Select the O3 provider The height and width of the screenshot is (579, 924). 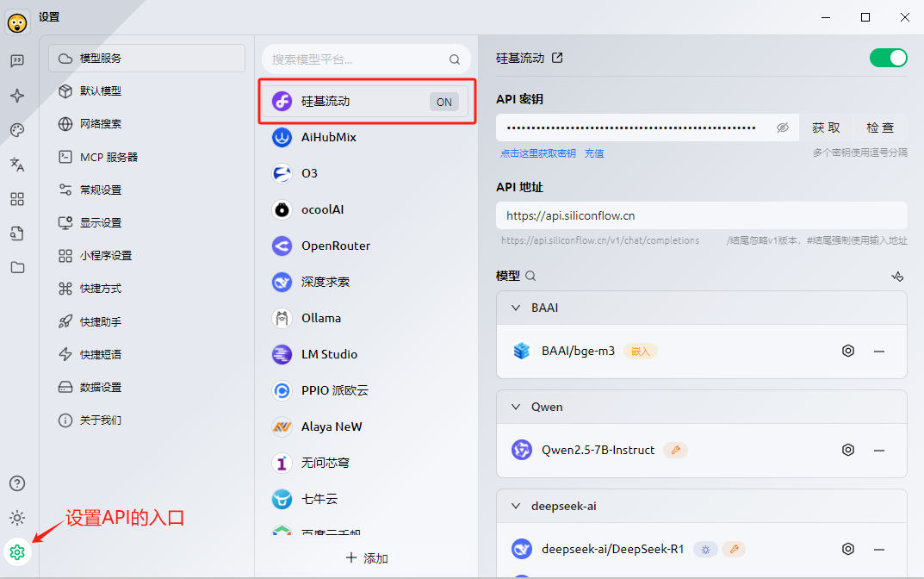(365, 173)
